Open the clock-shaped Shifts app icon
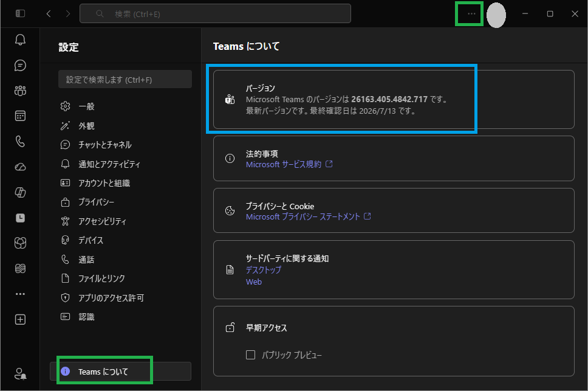The width and height of the screenshot is (588, 391). (20, 218)
